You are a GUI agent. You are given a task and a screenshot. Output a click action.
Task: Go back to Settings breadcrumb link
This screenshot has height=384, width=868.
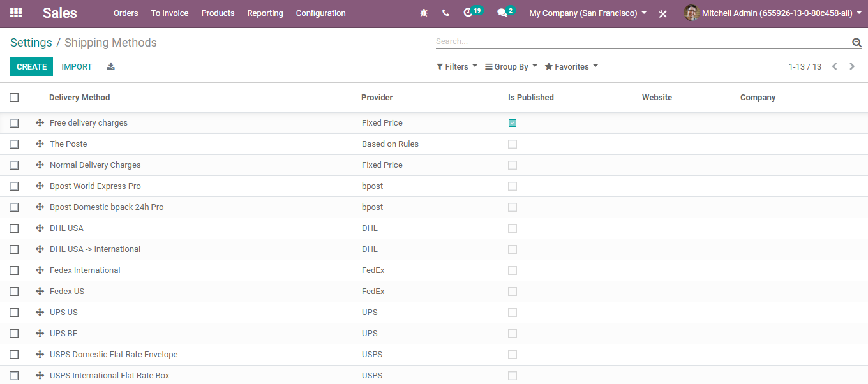pyautogui.click(x=31, y=43)
